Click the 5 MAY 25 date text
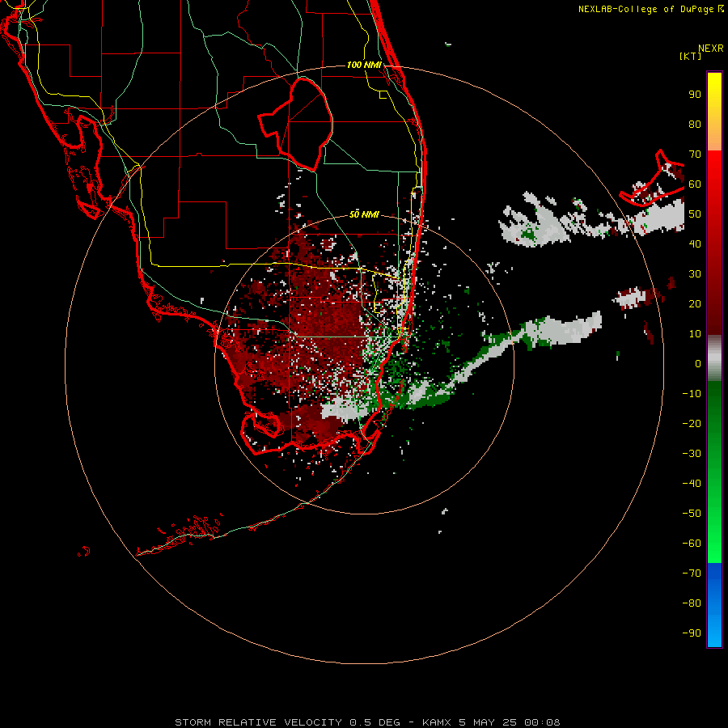This screenshot has height=728, width=728. click(488, 722)
